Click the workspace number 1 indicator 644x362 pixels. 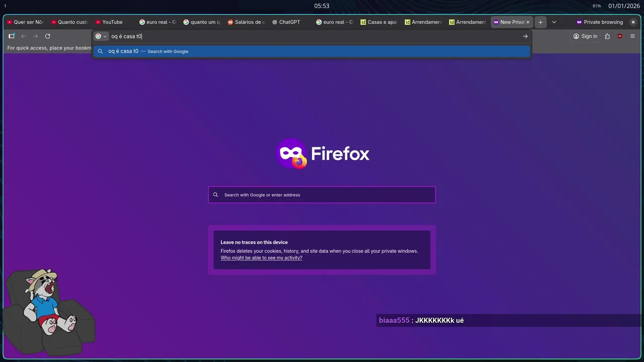pos(5,6)
